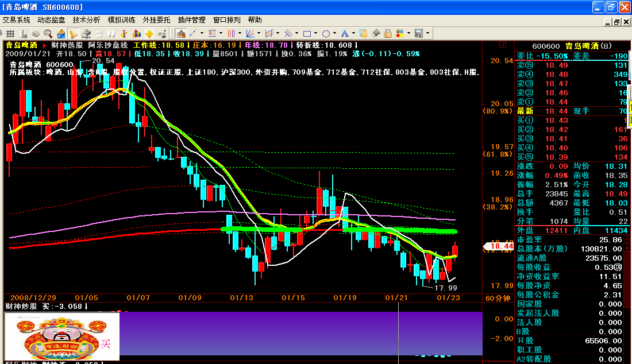Viewport: 632px width, 364px height.
Task: Open the 交易系统 menu
Action: click(17, 20)
